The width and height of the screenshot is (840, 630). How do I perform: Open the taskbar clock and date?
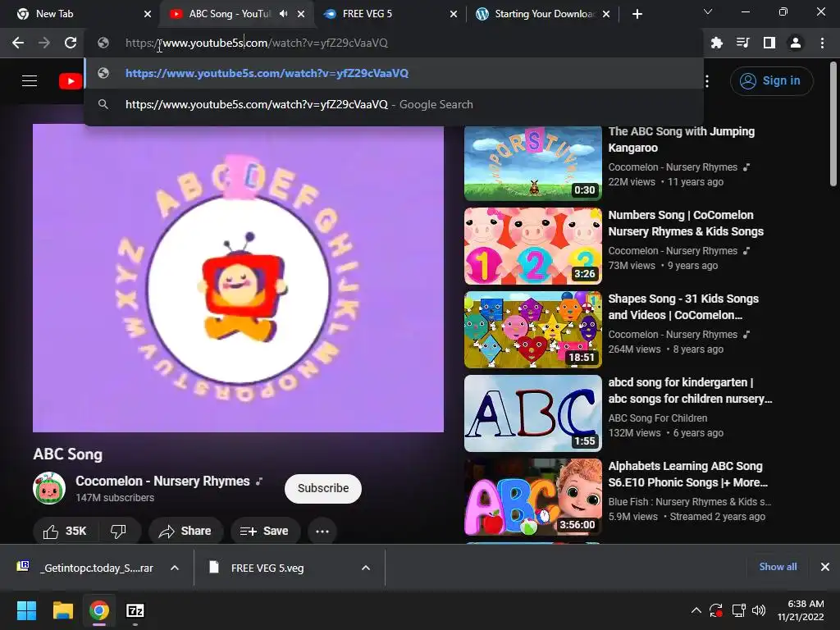click(x=801, y=610)
